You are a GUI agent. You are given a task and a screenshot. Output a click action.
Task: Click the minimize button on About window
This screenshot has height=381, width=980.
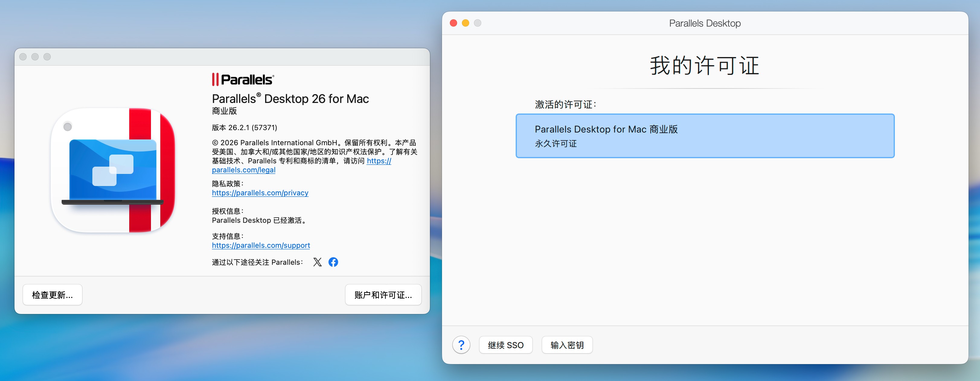click(x=35, y=57)
